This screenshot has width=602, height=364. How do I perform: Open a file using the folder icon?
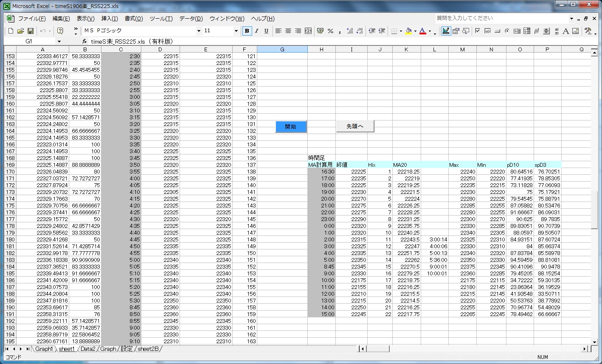[x=20, y=31]
